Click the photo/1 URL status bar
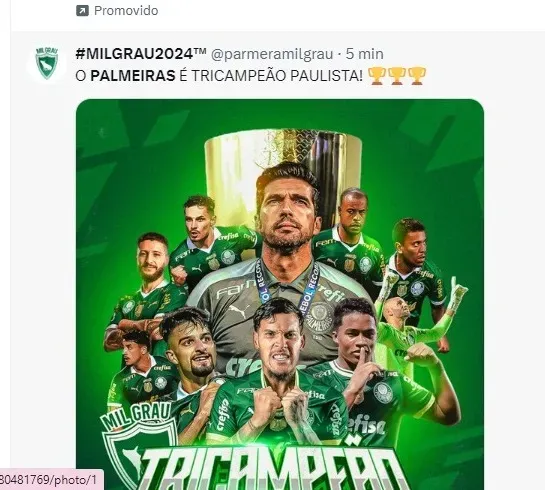This screenshot has height=490, width=545. point(51,480)
